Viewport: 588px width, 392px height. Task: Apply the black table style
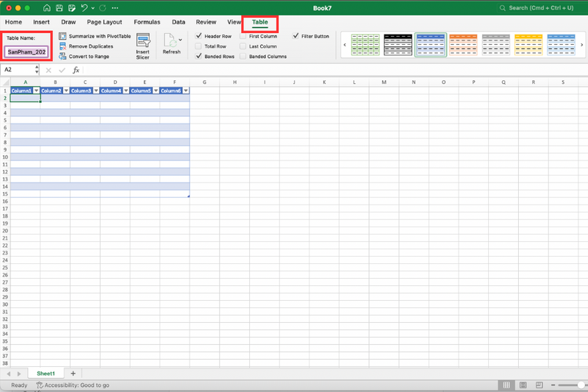click(398, 45)
